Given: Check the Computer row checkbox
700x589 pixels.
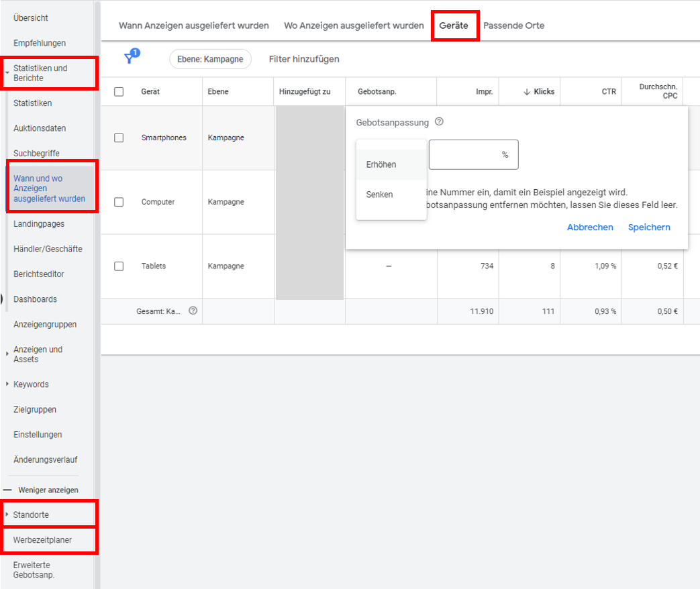Looking at the screenshot, I should 119,202.
